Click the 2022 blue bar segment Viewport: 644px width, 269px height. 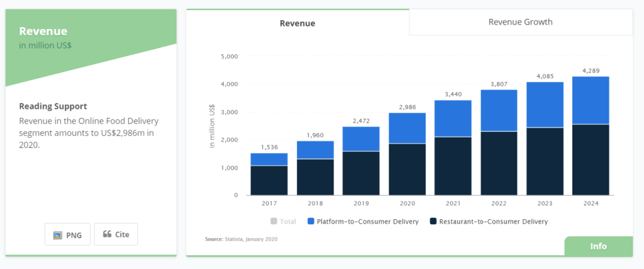(x=499, y=110)
